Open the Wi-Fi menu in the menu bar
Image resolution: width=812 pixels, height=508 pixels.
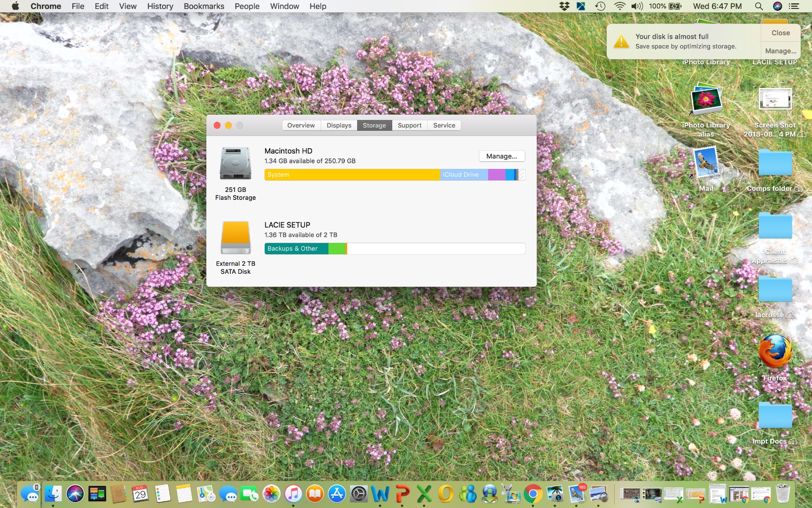point(619,6)
